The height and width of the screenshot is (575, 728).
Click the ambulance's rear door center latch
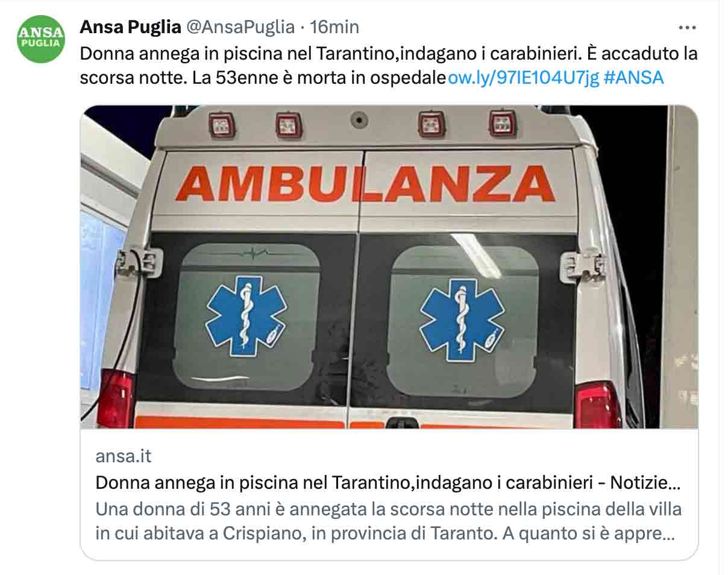[401, 423]
